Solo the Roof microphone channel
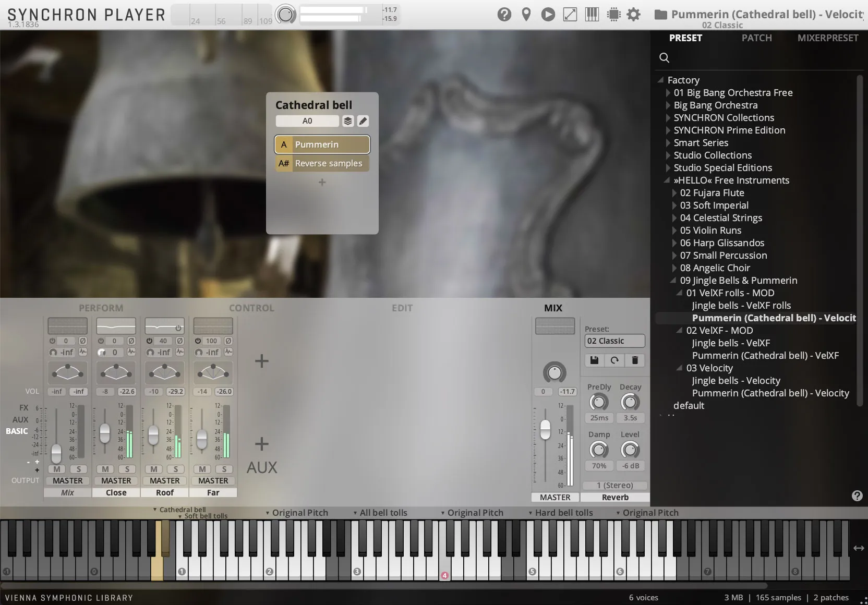The height and width of the screenshot is (605, 868). [x=176, y=469]
